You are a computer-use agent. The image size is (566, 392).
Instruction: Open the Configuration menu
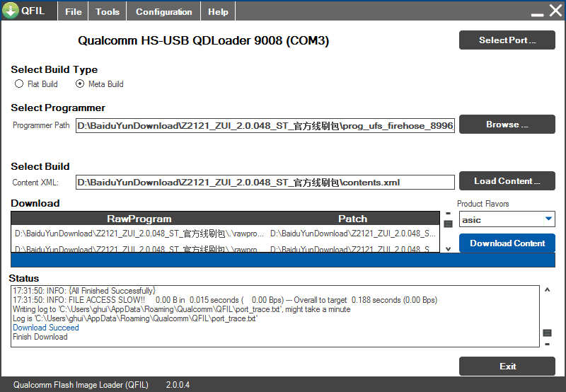pos(163,11)
